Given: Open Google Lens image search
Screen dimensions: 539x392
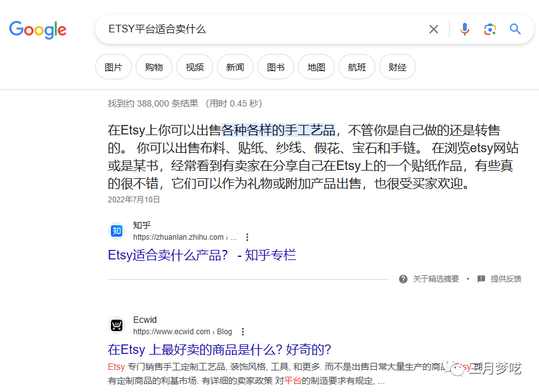Looking at the screenshot, I should click(490, 29).
